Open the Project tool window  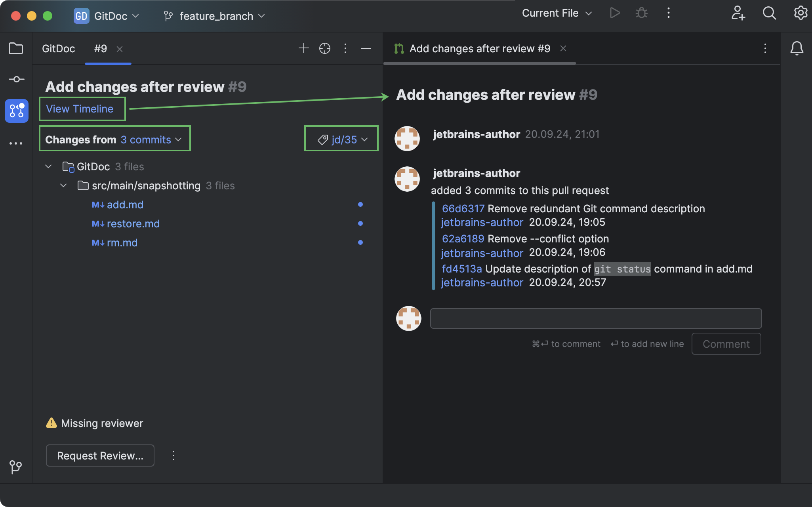[16, 48]
